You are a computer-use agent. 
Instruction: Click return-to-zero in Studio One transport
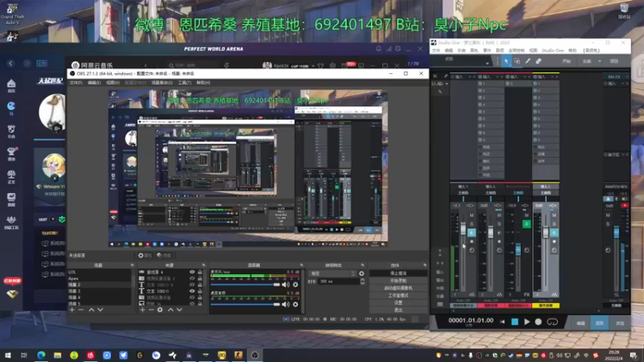tap(502, 323)
